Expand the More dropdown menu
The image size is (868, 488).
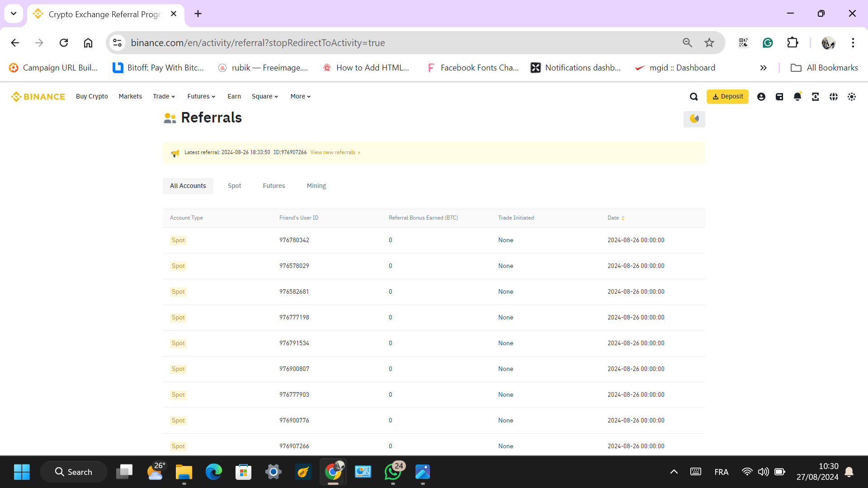pos(300,97)
